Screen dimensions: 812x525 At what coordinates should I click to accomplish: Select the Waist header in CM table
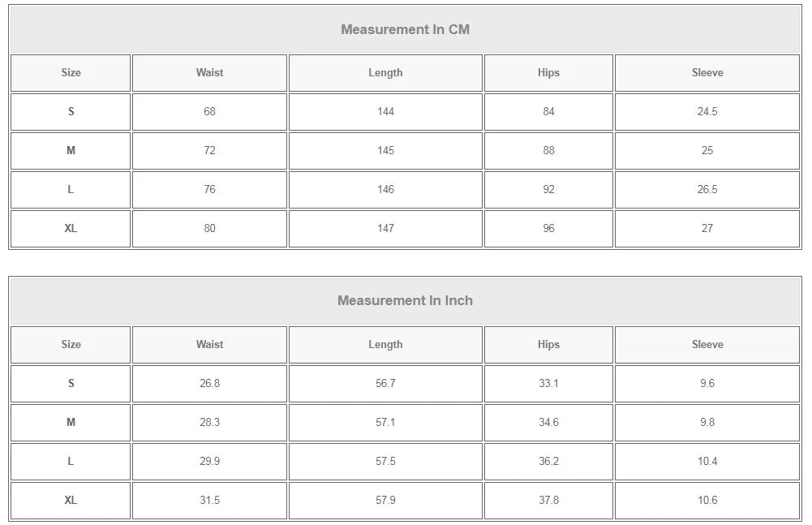[x=209, y=73]
